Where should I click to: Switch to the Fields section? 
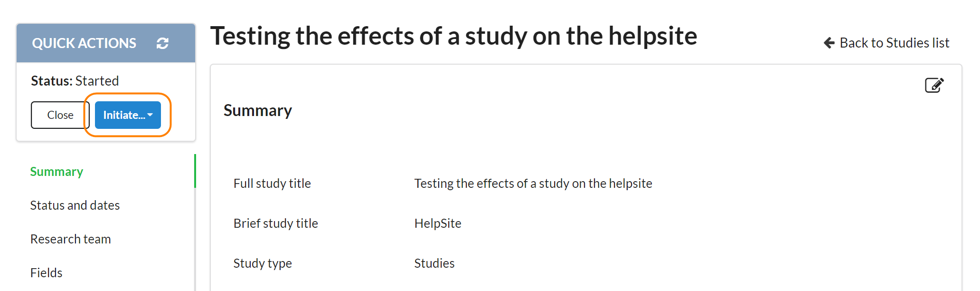(47, 273)
